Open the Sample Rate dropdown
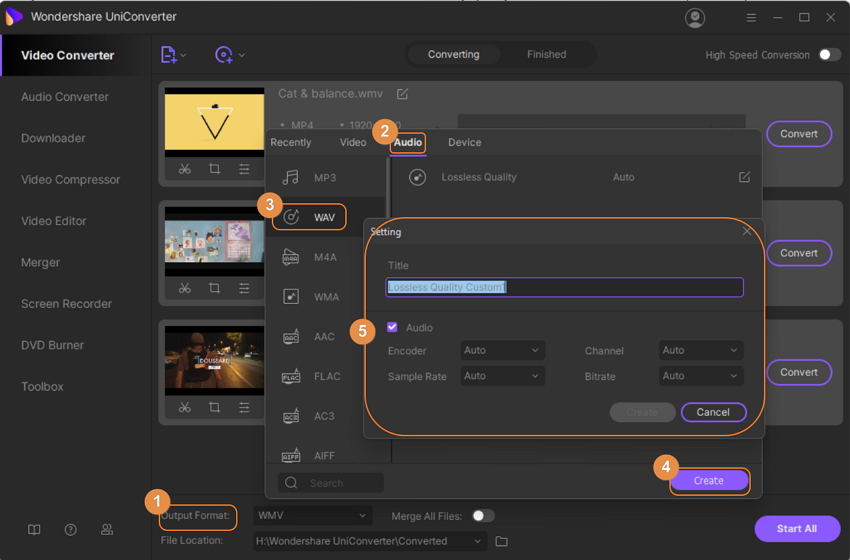This screenshot has width=850, height=560. (x=502, y=376)
